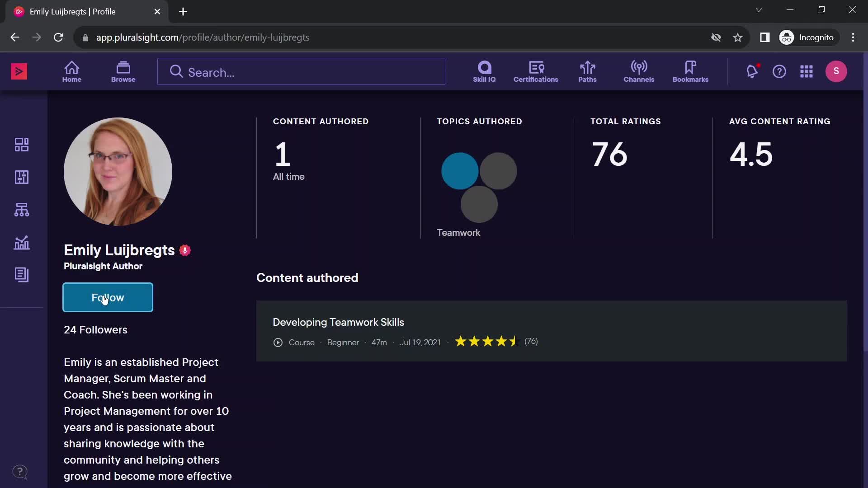
Task: Click the 24 Followers text
Action: (95, 330)
